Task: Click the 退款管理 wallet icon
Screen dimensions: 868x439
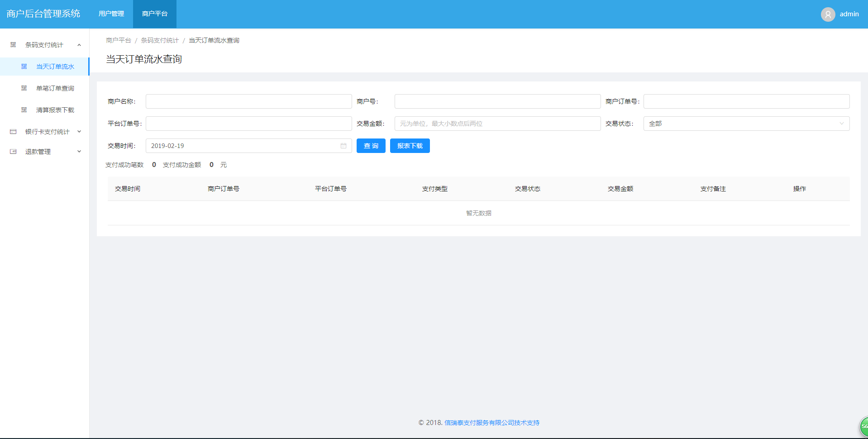Action: pyautogui.click(x=13, y=152)
